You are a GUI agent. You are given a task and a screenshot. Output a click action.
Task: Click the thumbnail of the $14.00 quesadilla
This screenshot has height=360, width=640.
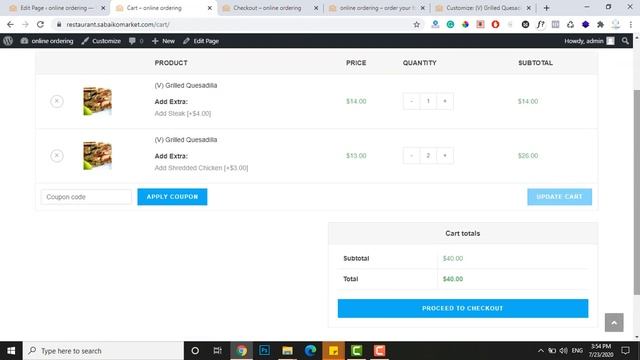(x=98, y=101)
